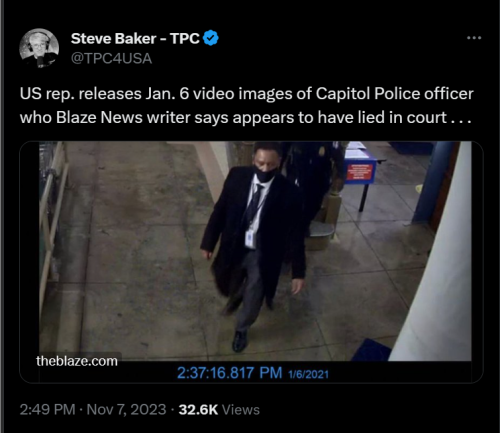Screen dimensions: 500x433
Task: Open the 32.6K Views count
Action: click(219, 410)
